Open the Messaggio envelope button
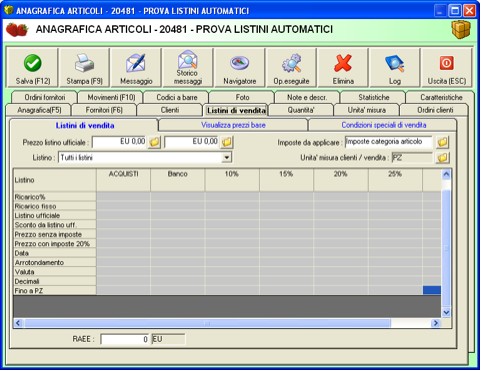 point(136,68)
